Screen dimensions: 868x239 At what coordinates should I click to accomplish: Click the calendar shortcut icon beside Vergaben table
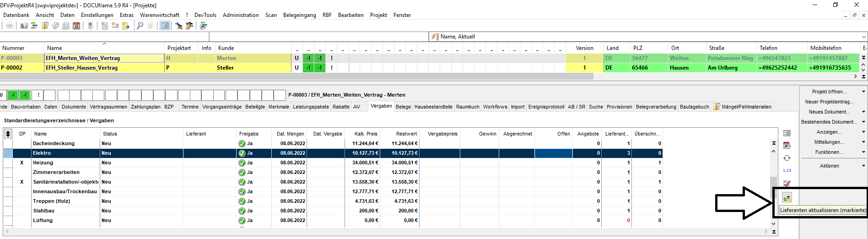click(787, 146)
